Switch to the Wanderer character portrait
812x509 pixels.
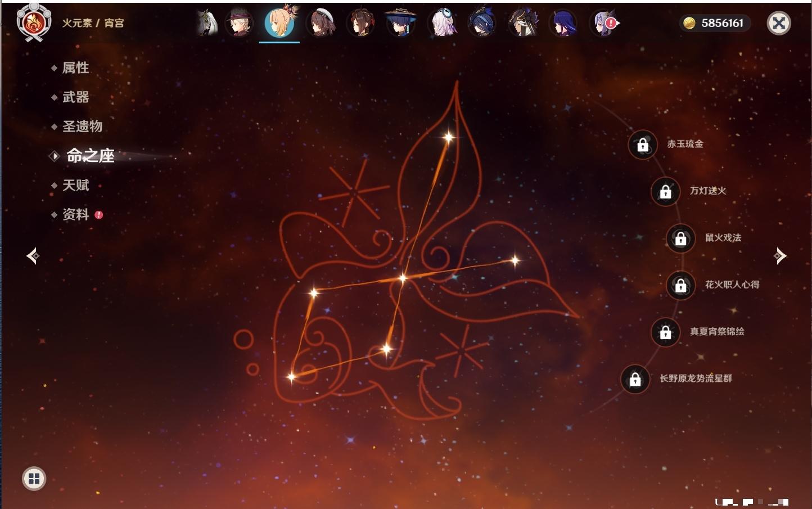pos(400,23)
